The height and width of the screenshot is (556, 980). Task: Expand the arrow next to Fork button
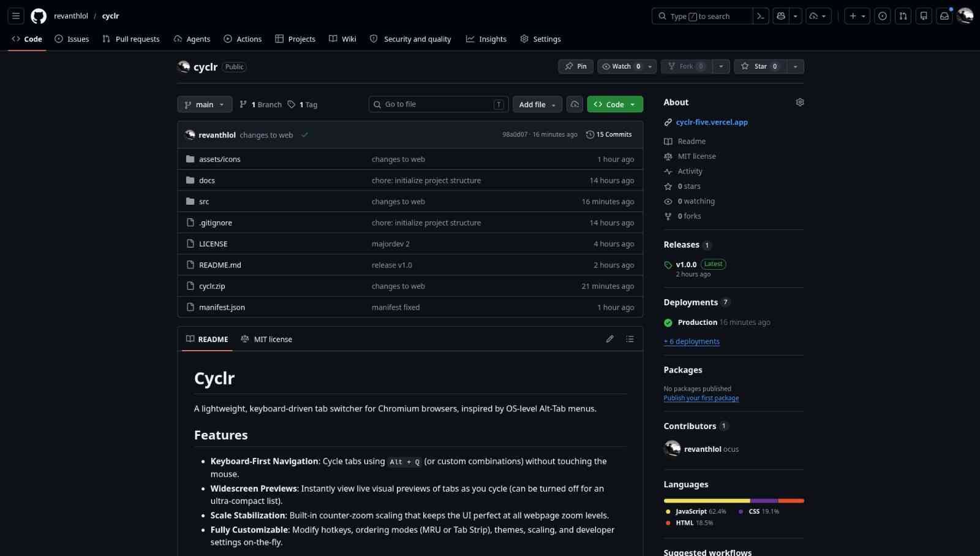click(721, 66)
